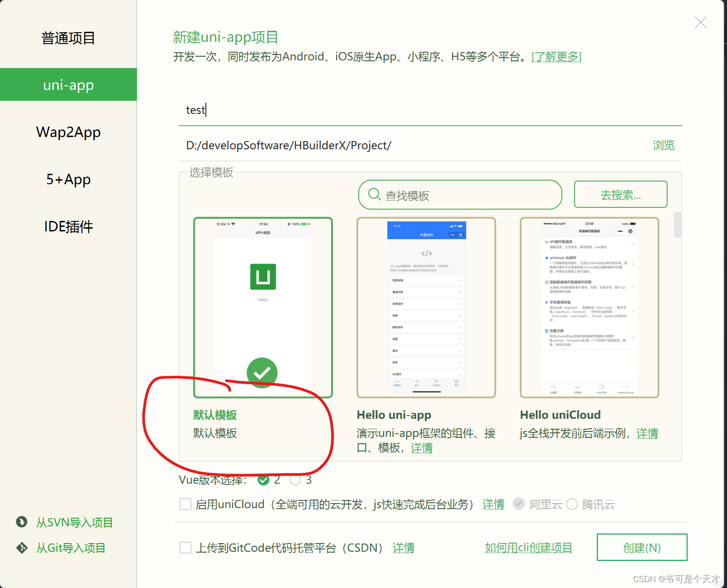Select the Hello uni-app template thumbnail
Viewport: 727px width, 588px height.
pyautogui.click(x=426, y=308)
